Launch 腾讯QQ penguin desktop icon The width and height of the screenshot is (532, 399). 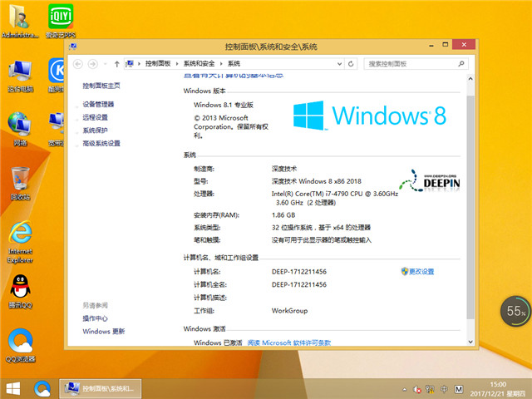20,291
